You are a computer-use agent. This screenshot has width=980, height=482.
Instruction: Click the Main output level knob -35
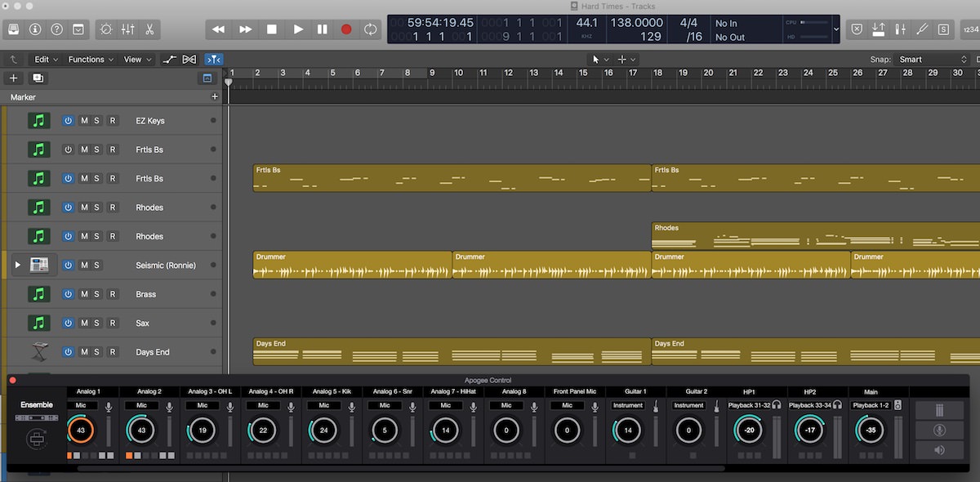871,431
